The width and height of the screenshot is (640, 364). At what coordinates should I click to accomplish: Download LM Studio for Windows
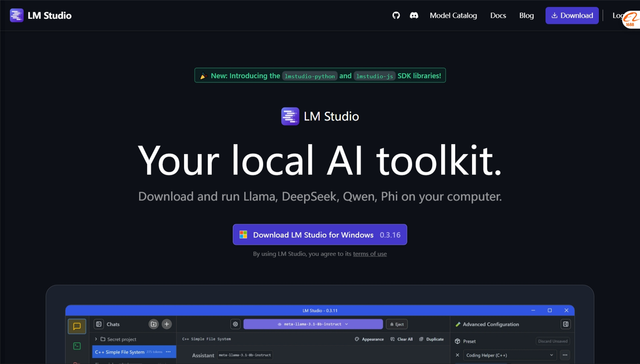320,235
